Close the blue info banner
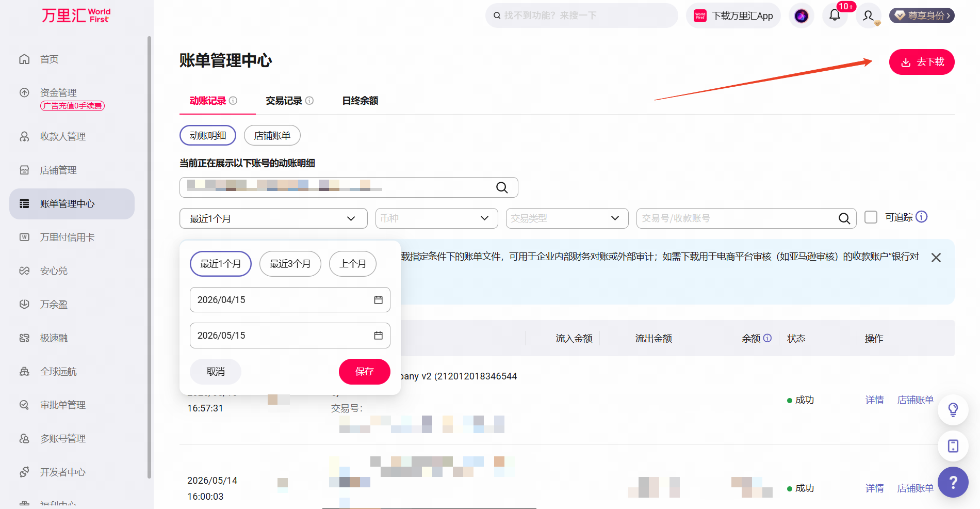980x509 pixels. click(936, 258)
